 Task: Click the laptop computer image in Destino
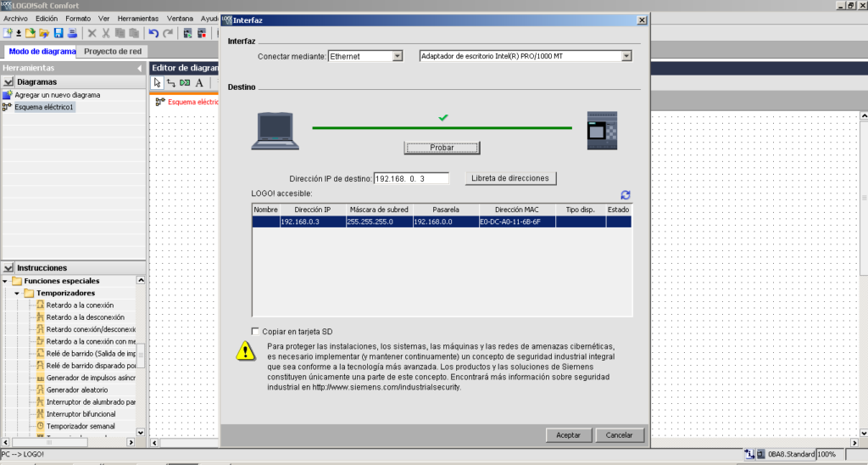(x=275, y=132)
